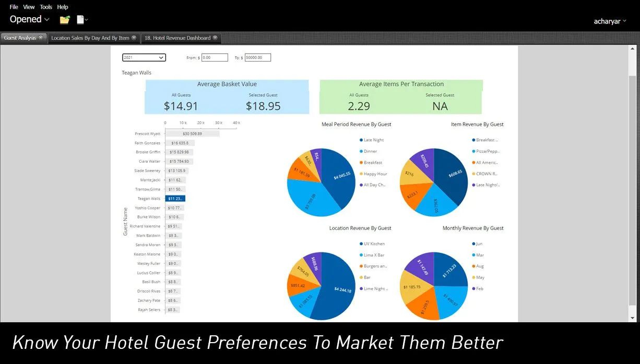Click the open folder icon
This screenshot has width=640, height=364.
[64, 20]
